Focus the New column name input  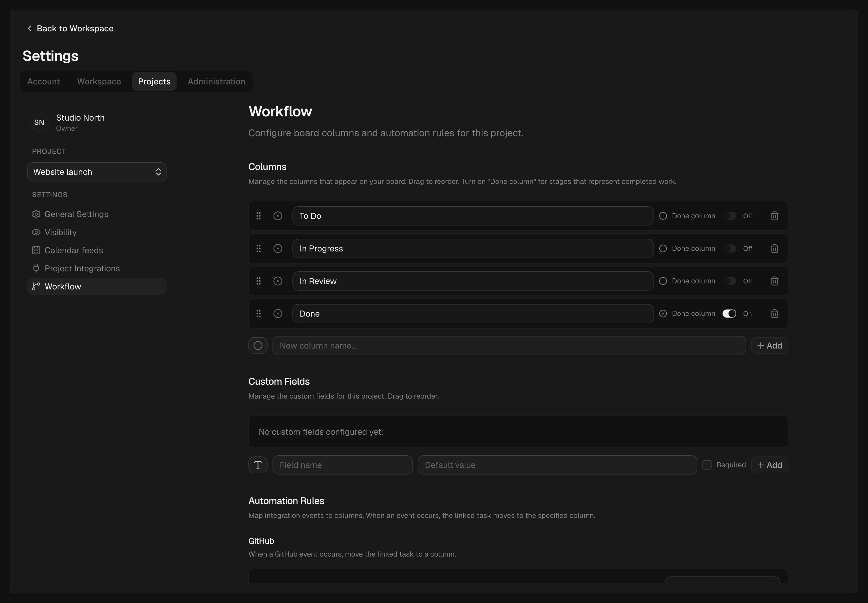[509, 345]
